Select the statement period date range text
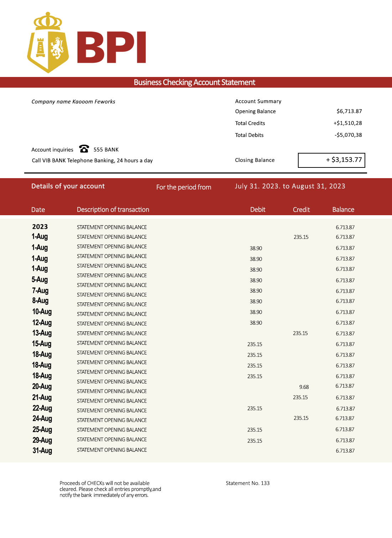Screen dimensions: 392x538 point(290,186)
